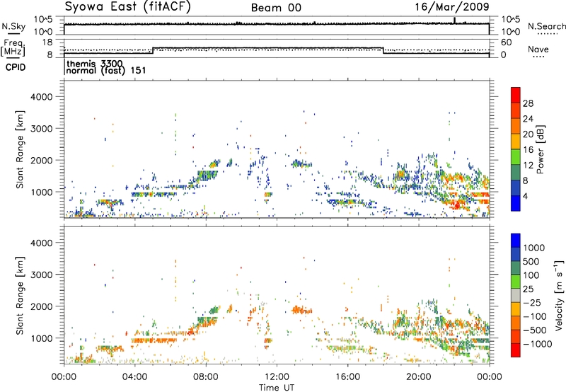Click the 'normal (fast) 151' text

106,70
